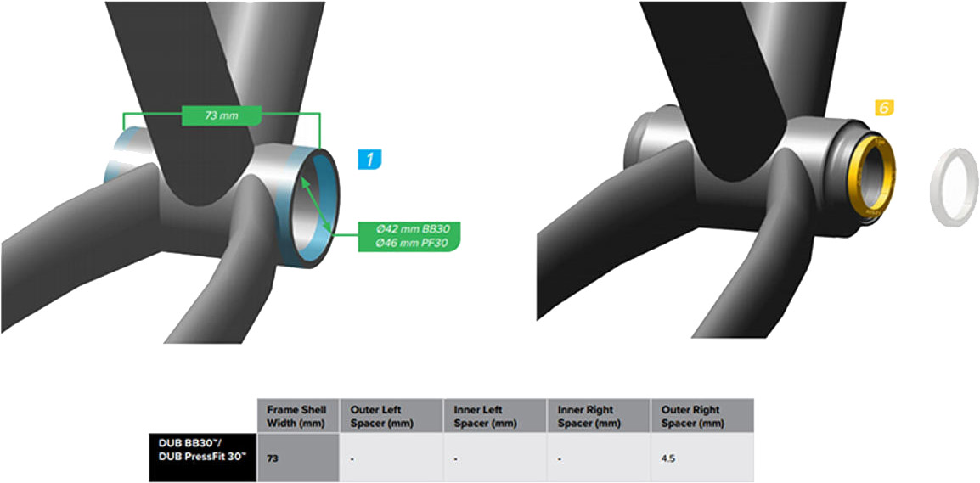
Task: Click the 73 mm shell width label
Action: pos(222,115)
